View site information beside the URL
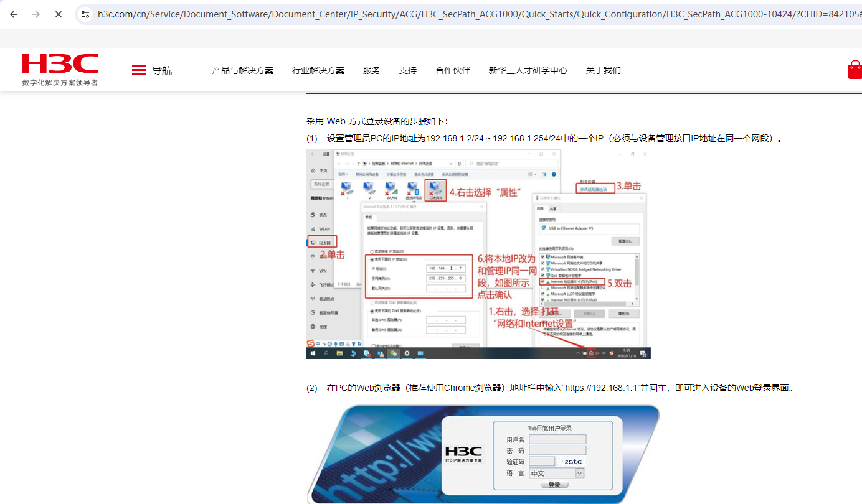Image resolution: width=862 pixels, height=504 pixels. (x=86, y=14)
